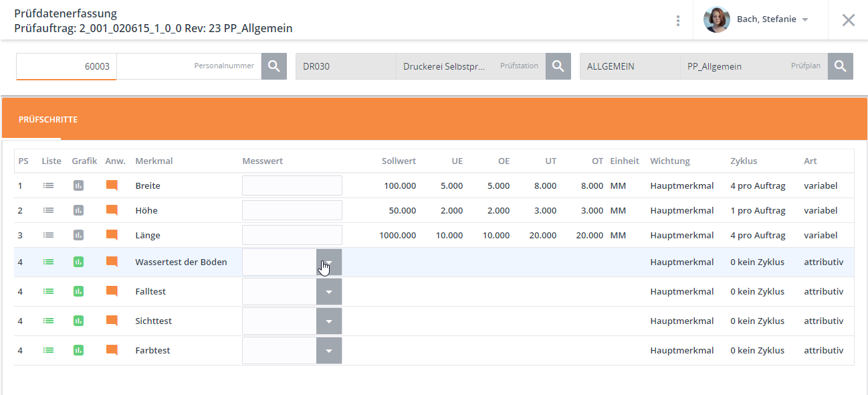Open the instruction comment icon for Länge

(x=112, y=235)
